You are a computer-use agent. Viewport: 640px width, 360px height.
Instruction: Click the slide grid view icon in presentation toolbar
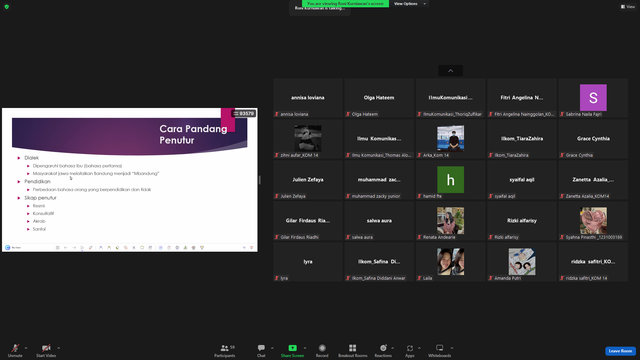point(58,247)
